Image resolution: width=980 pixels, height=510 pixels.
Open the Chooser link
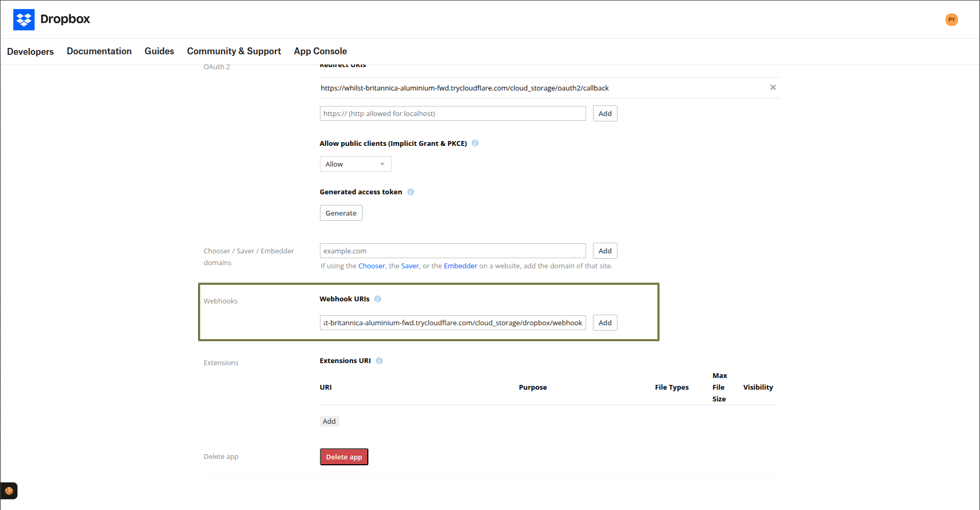pos(372,266)
